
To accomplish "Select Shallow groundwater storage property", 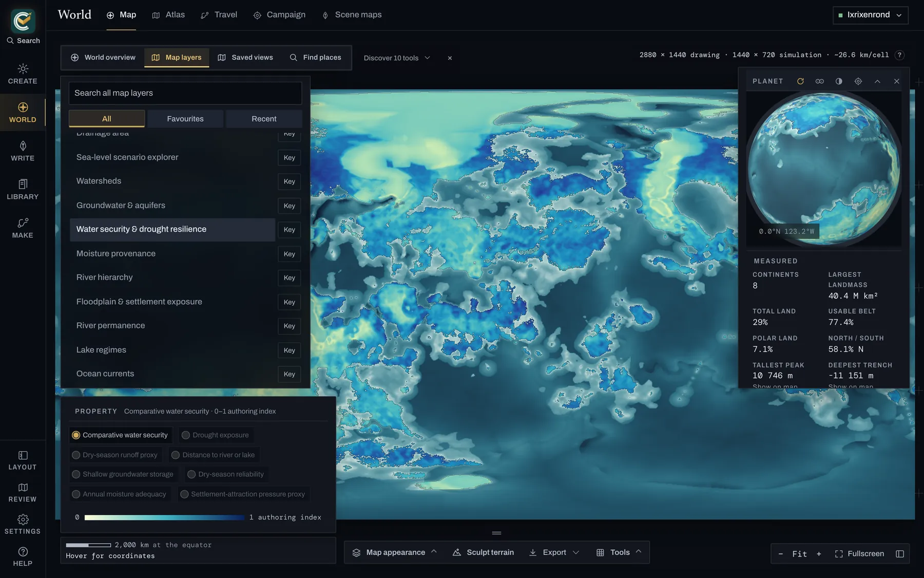I will click(x=123, y=474).
